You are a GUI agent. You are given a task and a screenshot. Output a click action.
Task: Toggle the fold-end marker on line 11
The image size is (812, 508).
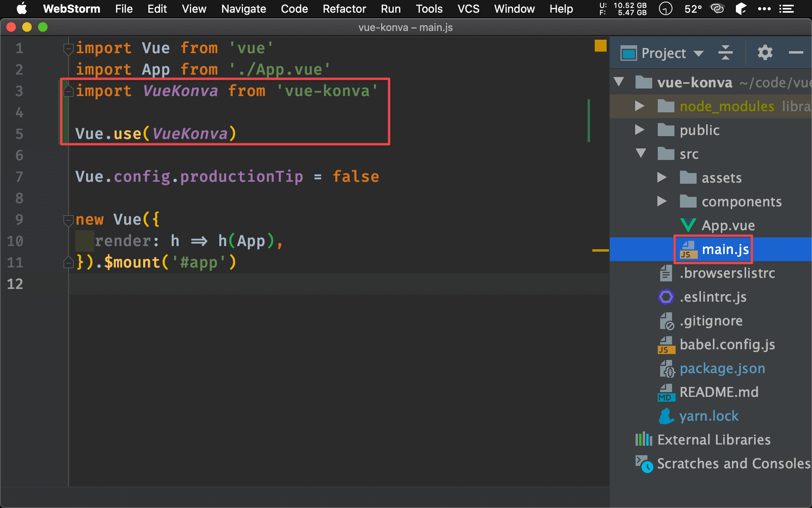point(68,262)
